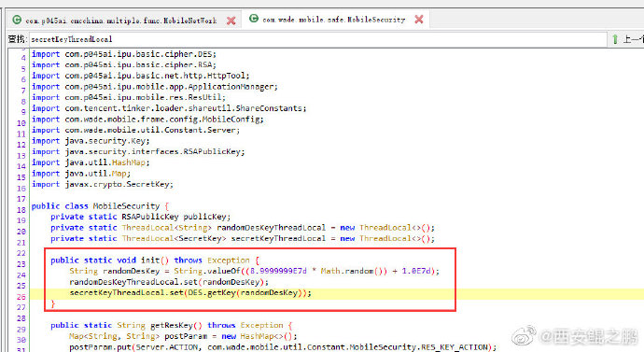This screenshot has width=644, height=352.
Task: Click the import ShareConstants line
Action: point(169,108)
